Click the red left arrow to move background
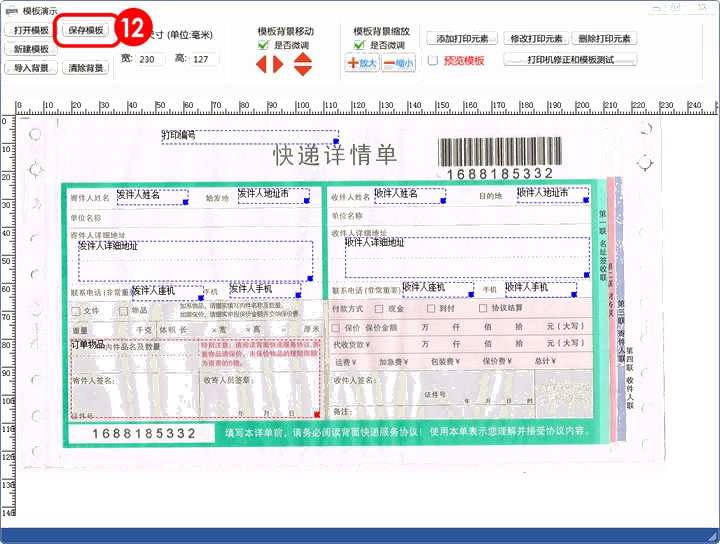 coord(263,65)
